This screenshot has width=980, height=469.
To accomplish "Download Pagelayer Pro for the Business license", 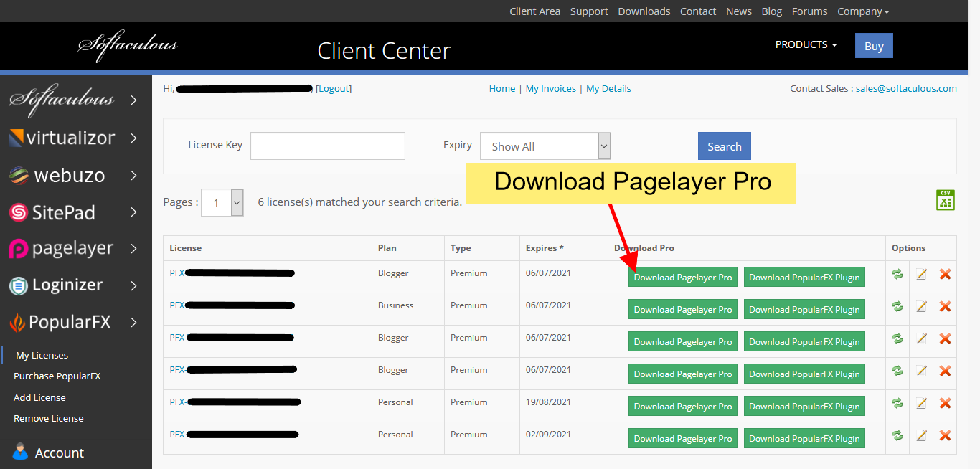I will [x=683, y=309].
